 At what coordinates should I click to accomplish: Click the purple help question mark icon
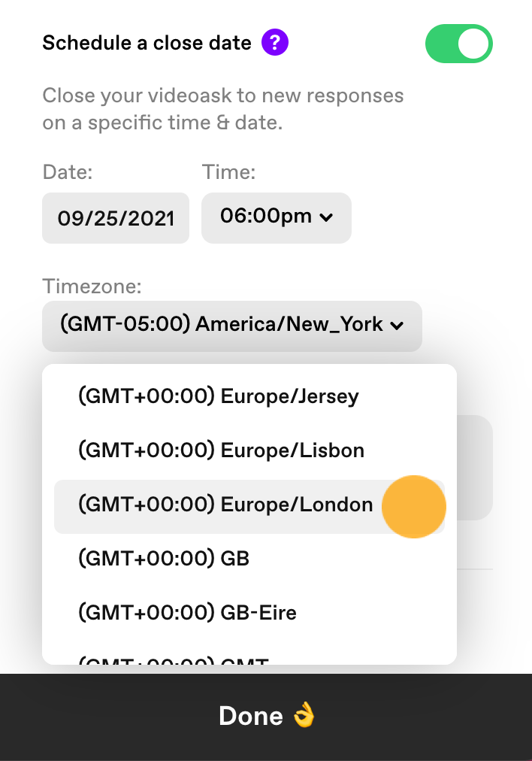coord(275,43)
